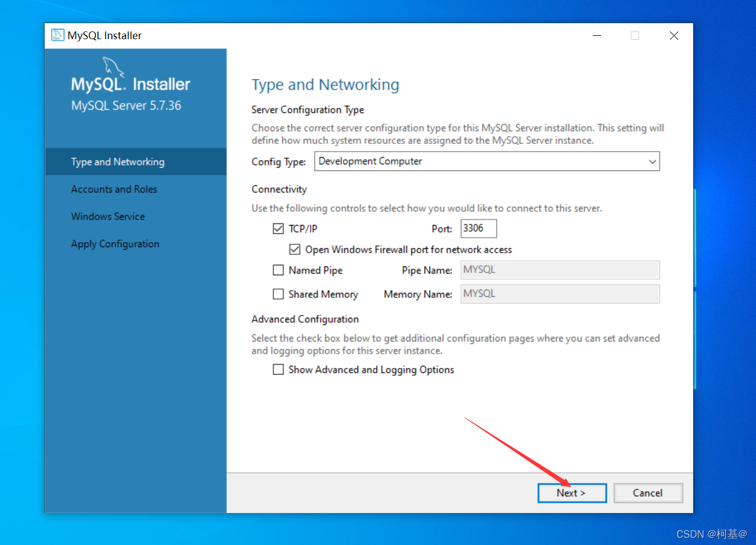The height and width of the screenshot is (545, 756).
Task: Select Type and Networking step in sidebar
Action: [136, 162]
